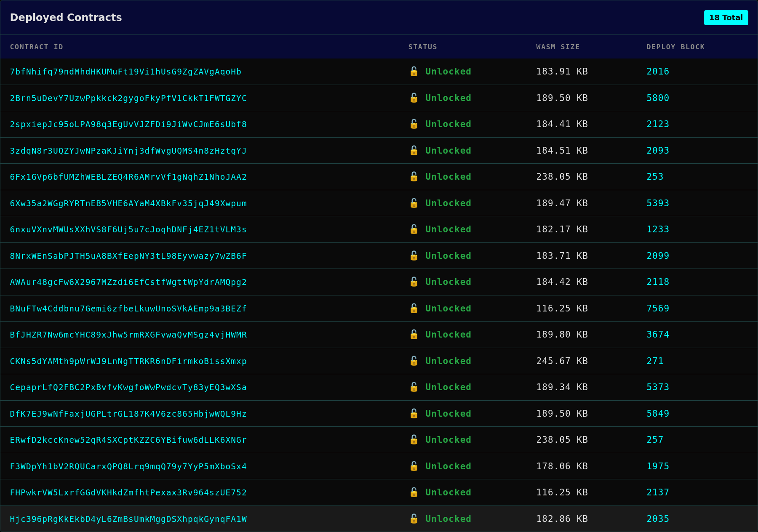
Task: Click deploy block 271
Action: pyautogui.click(x=655, y=361)
